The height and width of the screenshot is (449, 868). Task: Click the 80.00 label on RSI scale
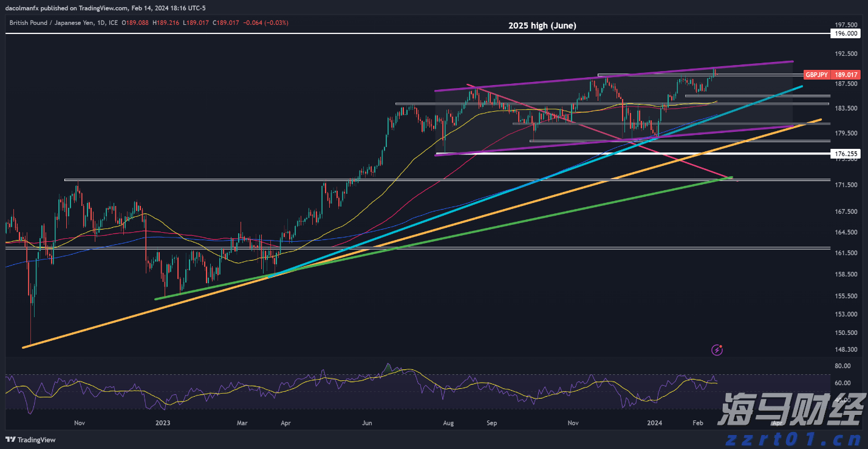tap(842, 366)
